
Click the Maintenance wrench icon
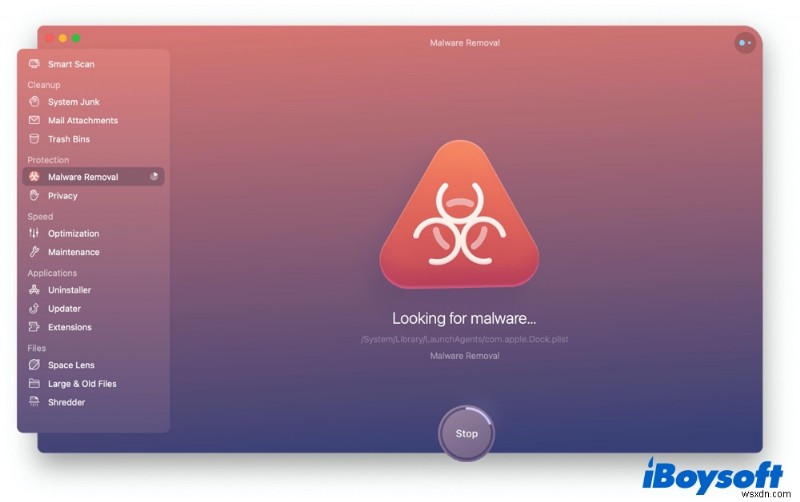(34, 252)
